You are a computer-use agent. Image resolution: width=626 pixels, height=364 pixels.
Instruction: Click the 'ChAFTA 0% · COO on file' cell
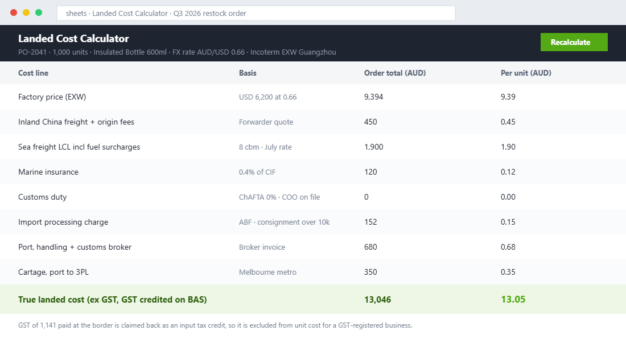click(x=279, y=197)
